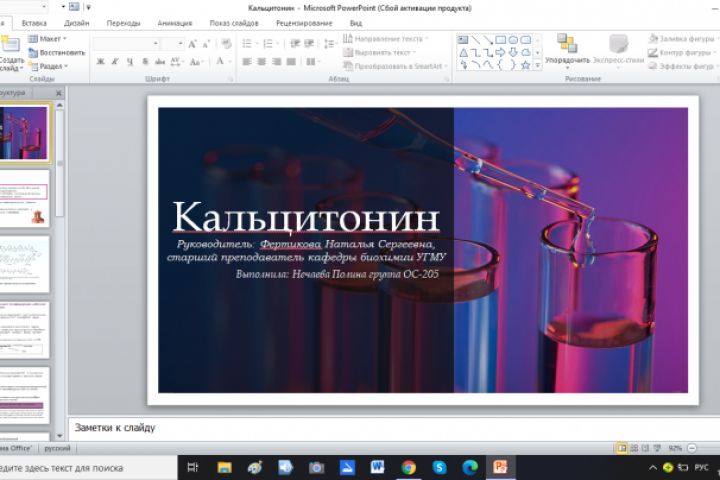Expand the shapes gallery with the More arrow

click(537, 66)
